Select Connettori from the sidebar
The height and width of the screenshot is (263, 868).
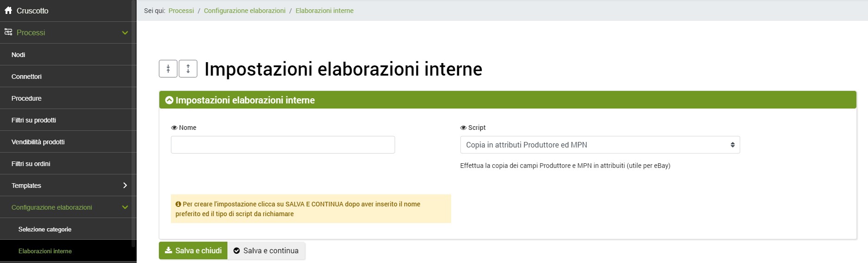click(26, 77)
